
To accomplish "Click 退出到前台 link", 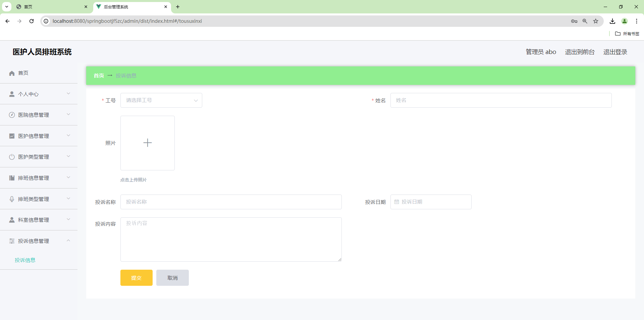I will (580, 52).
